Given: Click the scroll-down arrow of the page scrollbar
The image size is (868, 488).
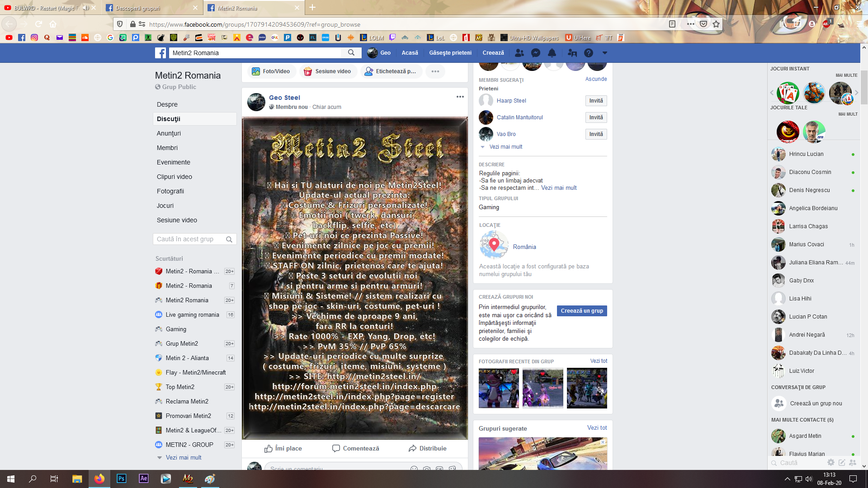Looking at the screenshot, I should coord(864,466).
